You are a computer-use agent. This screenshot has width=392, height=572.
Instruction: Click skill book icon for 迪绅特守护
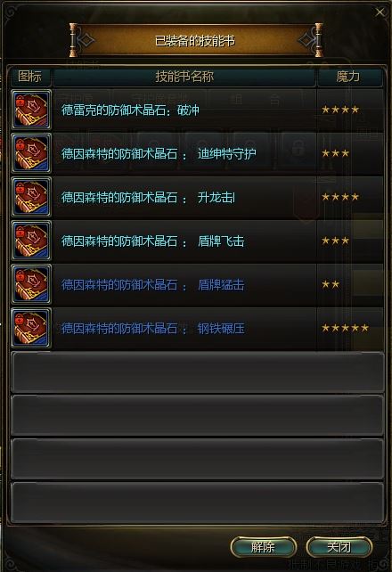[x=31, y=153]
